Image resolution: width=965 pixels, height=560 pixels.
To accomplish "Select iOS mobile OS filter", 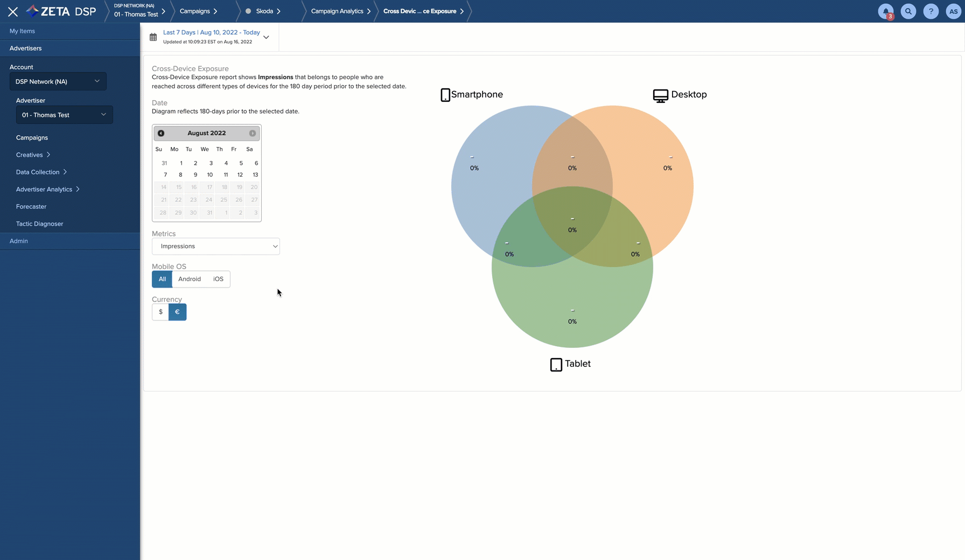I will (218, 279).
